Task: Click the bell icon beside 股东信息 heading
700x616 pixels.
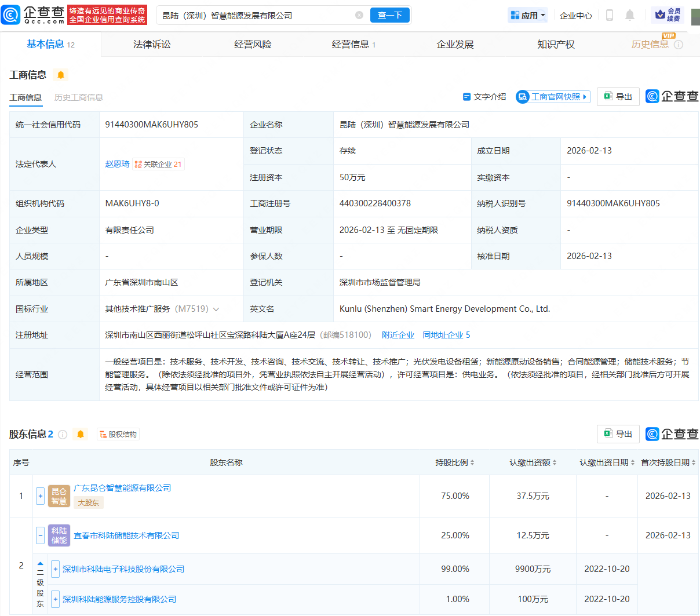Action: click(81, 434)
